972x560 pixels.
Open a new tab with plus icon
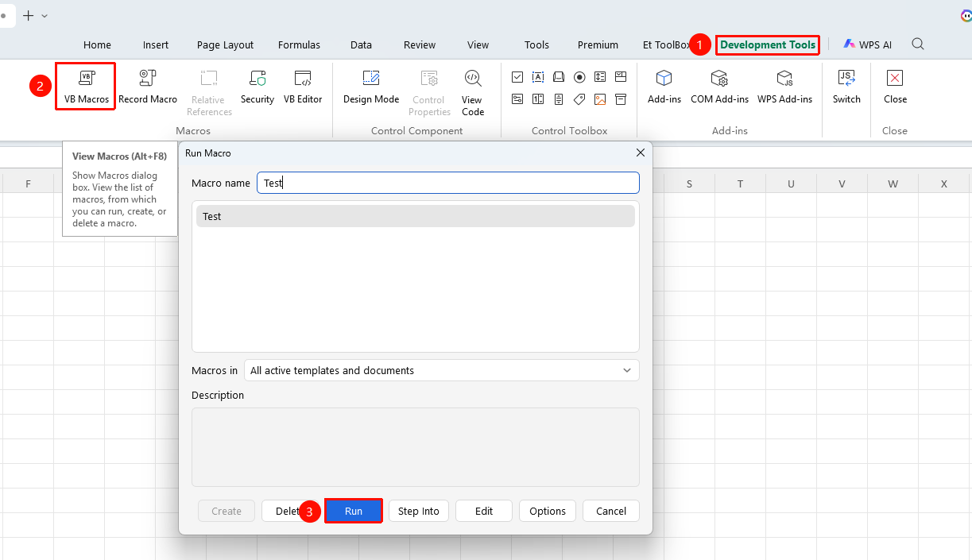coord(28,16)
